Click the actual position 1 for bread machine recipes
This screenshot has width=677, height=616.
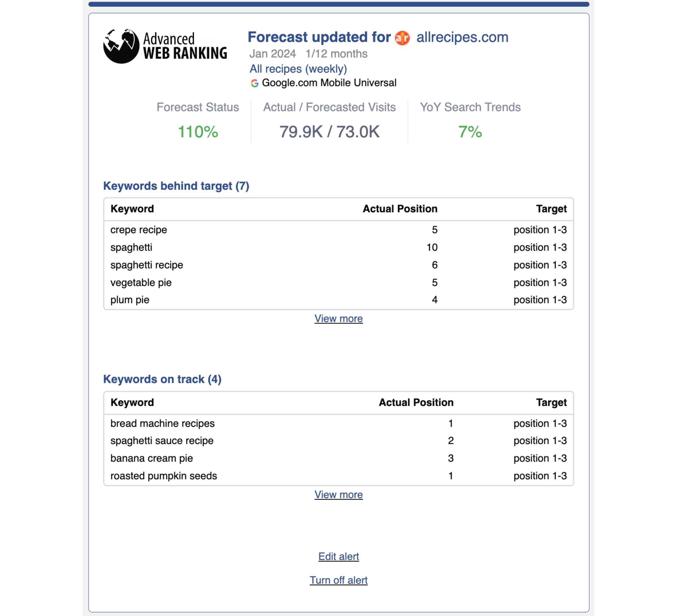pos(451,424)
